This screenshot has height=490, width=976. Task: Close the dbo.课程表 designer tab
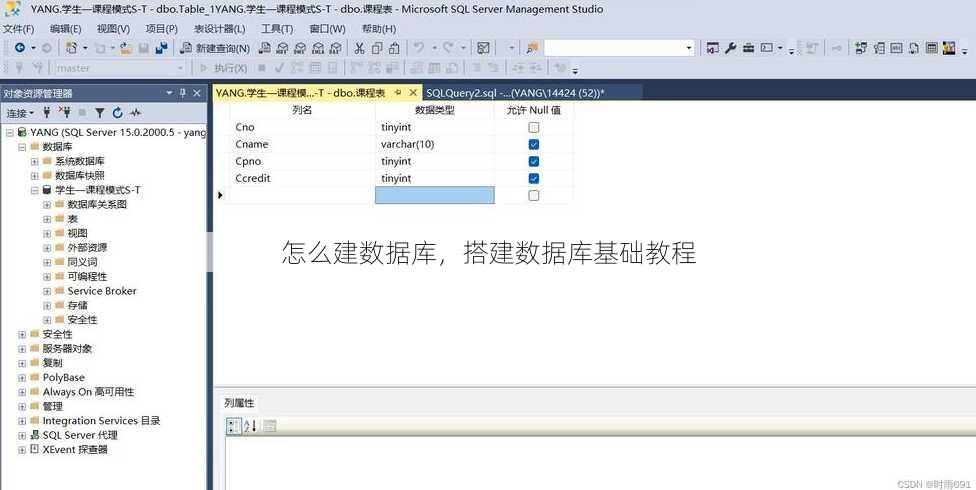tap(413, 93)
